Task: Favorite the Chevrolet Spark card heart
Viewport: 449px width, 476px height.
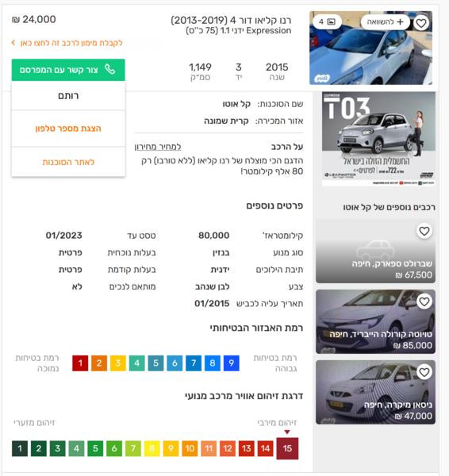Action: (x=424, y=231)
